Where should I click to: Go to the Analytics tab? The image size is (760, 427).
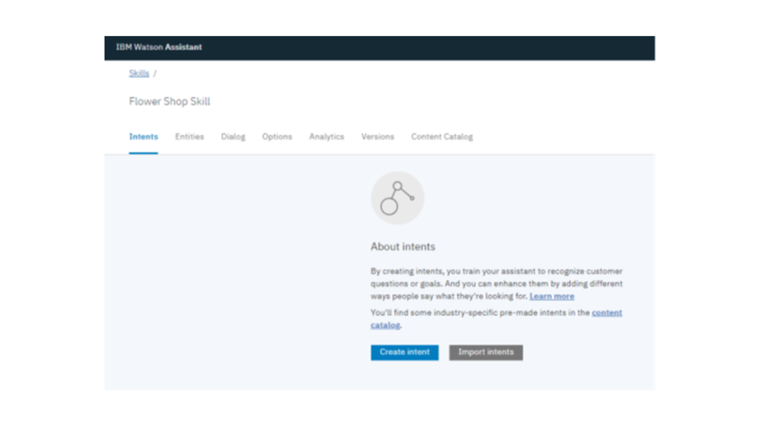(327, 137)
